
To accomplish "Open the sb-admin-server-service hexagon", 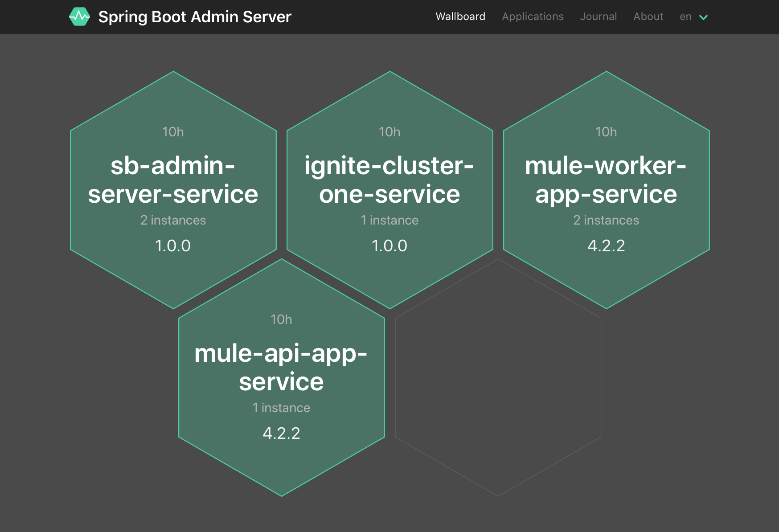I will (173, 190).
